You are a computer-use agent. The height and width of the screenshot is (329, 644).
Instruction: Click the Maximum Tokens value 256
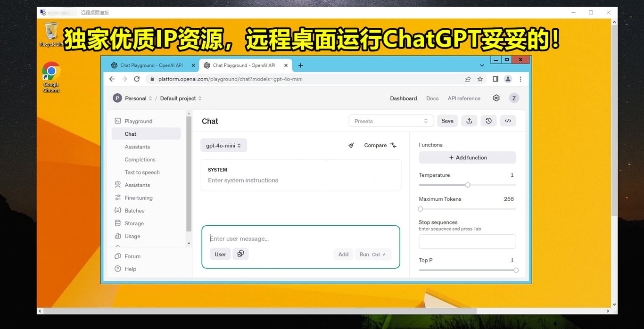[509, 199]
